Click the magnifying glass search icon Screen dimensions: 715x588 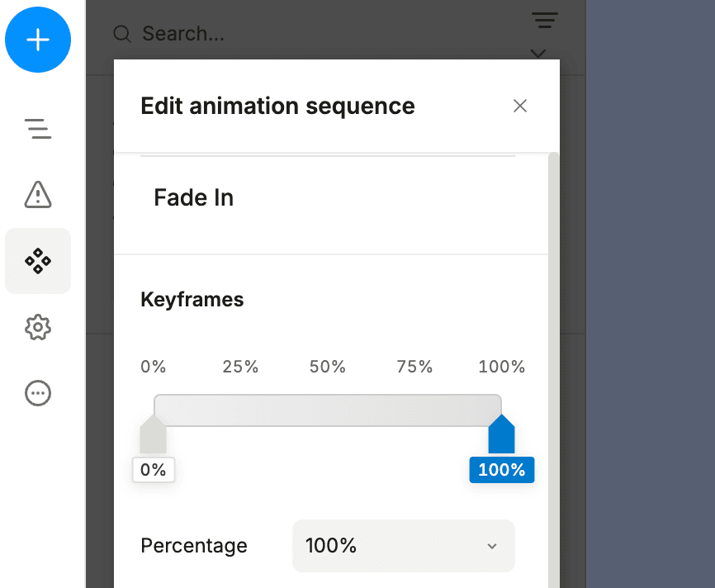[x=121, y=34]
